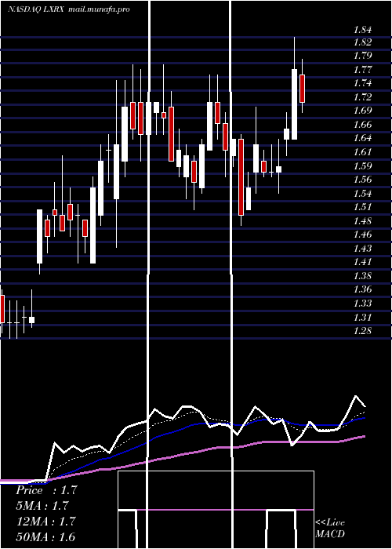Click the mail.munafa.pro label
Image resolution: width=392 pixels, height=549 pixels.
pos(99,9)
